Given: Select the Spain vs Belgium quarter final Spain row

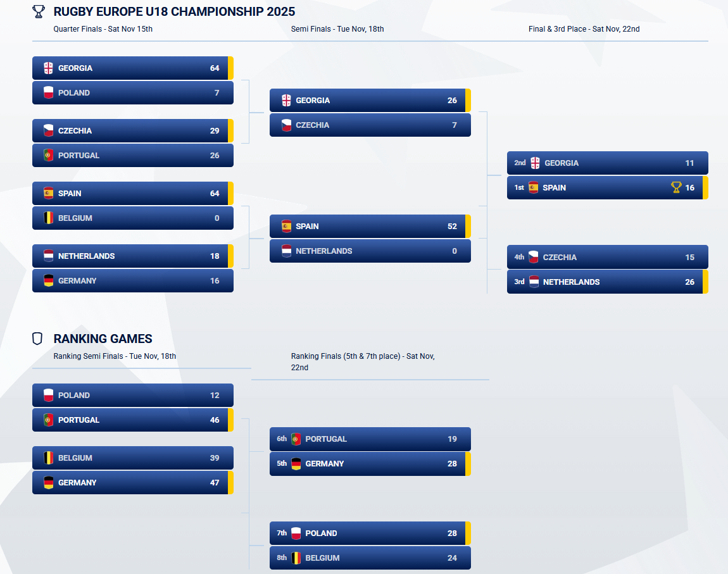Looking at the screenshot, I should click(132, 193).
